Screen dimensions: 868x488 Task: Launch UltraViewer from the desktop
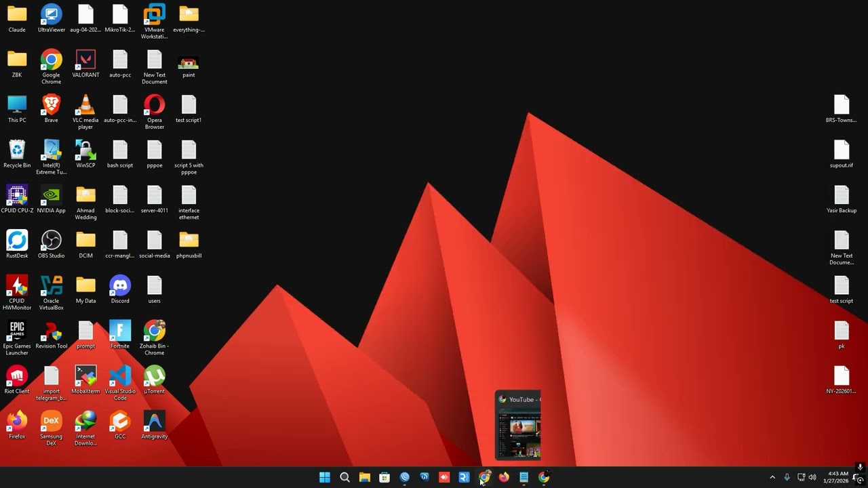(52, 18)
